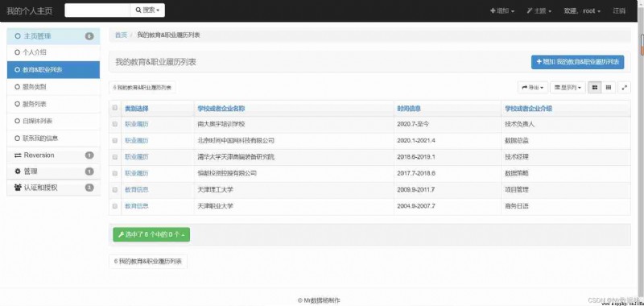Sort by the 学校或者企业名称 column header

coord(221,109)
